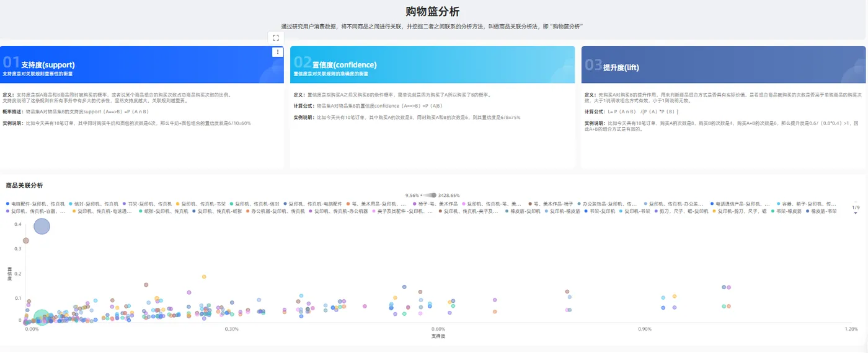Open the three-dot menu on the 支持度 card

pos(278,53)
